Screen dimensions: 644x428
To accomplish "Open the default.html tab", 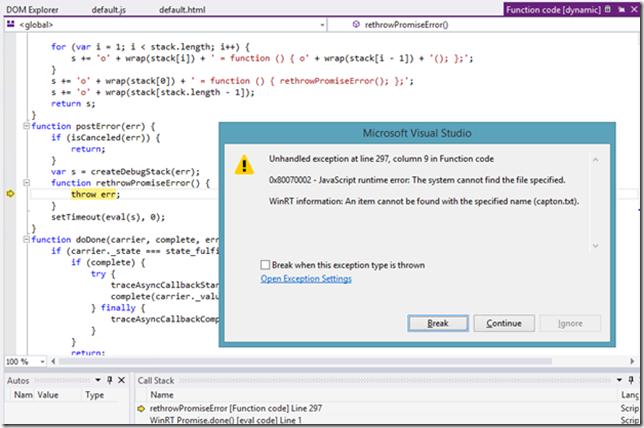I will coord(182,9).
